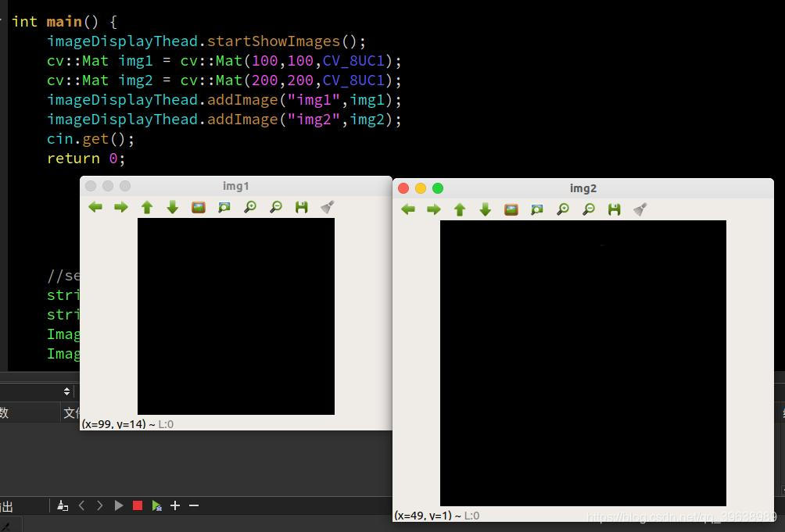Image resolution: width=785 pixels, height=532 pixels.
Task: Click "cin.get();" line in the editor
Action: (91, 139)
